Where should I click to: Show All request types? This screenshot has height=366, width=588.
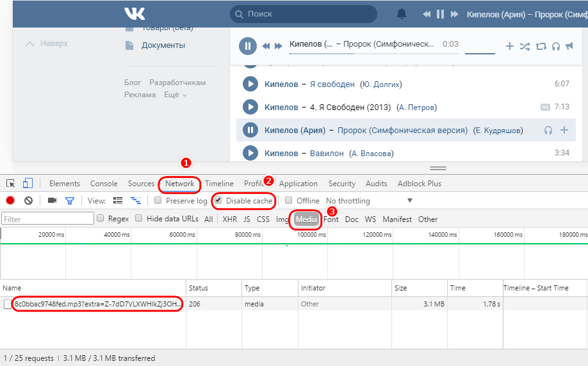209,219
